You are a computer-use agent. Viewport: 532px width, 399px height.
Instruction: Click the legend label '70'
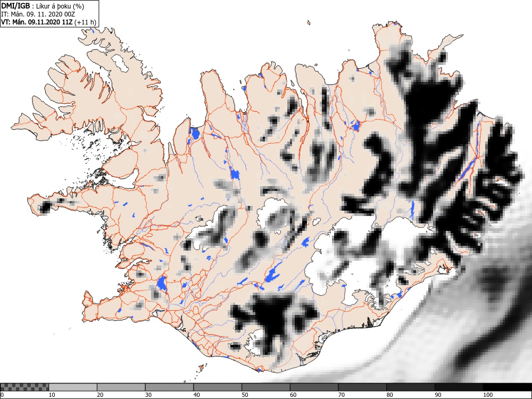[342, 395]
